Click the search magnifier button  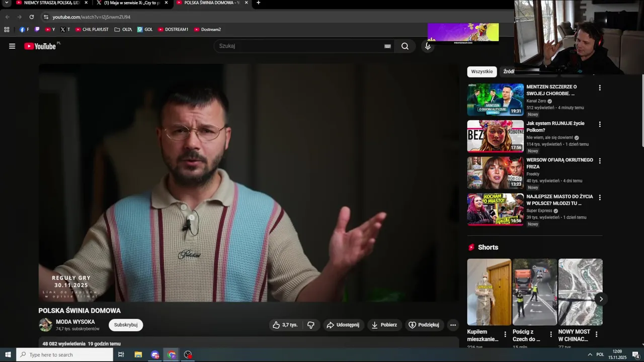pyautogui.click(x=405, y=46)
